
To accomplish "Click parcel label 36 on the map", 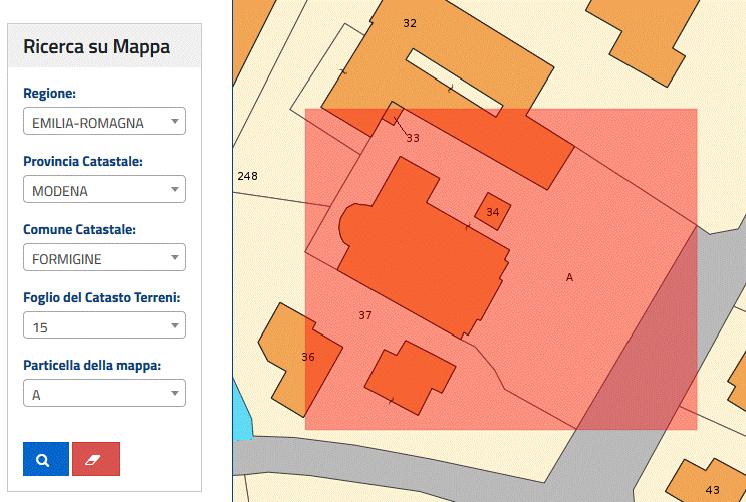I will point(308,357).
